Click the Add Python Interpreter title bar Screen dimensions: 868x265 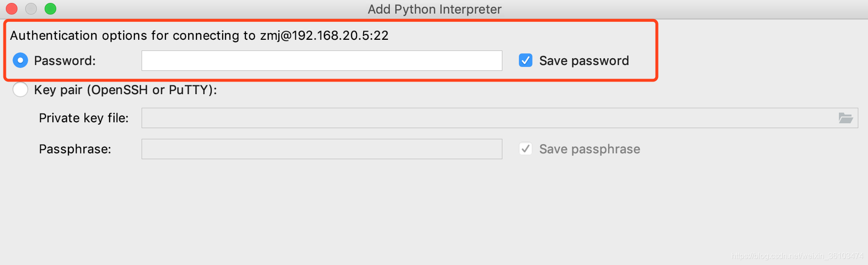click(434, 9)
